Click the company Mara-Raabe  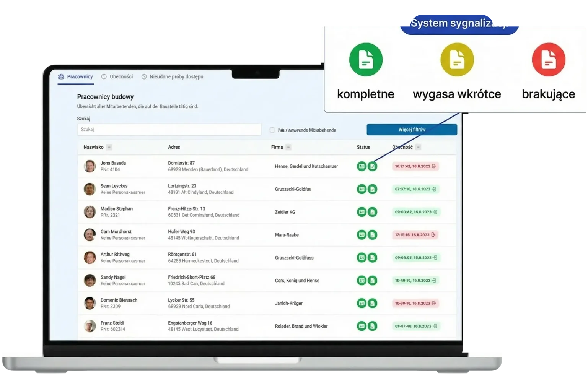point(287,235)
